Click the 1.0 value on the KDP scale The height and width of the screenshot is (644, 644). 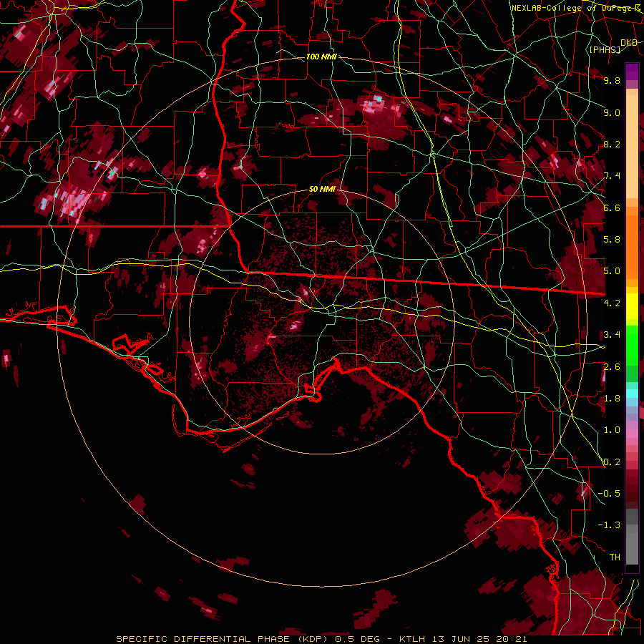(612, 430)
